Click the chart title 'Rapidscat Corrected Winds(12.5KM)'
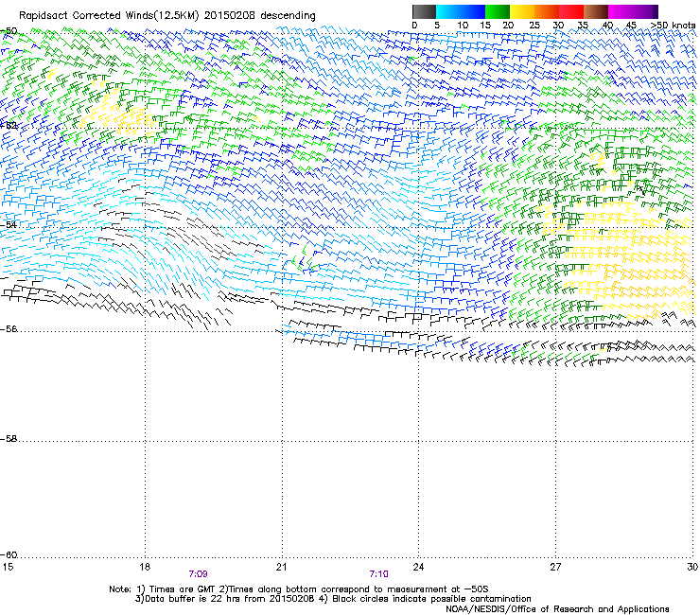 click(x=109, y=16)
